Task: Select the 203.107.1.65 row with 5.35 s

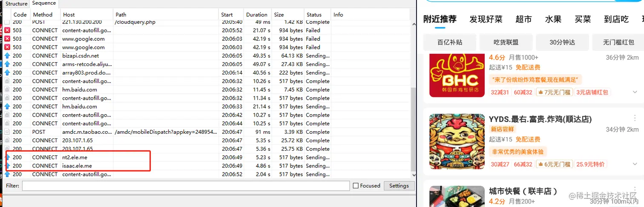Action: (x=207, y=141)
